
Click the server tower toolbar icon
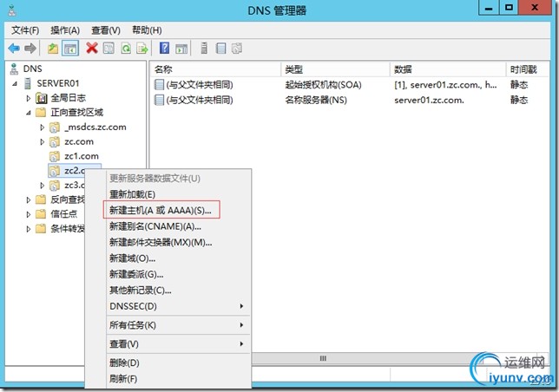[x=204, y=48]
